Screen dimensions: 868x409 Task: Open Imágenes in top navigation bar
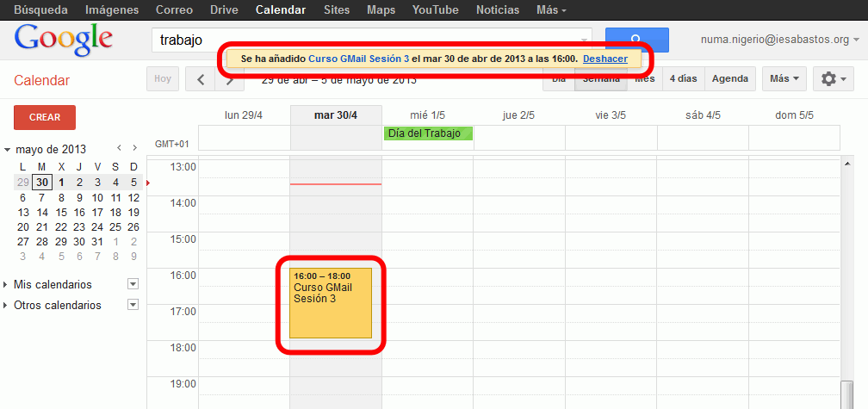(112, 10)
